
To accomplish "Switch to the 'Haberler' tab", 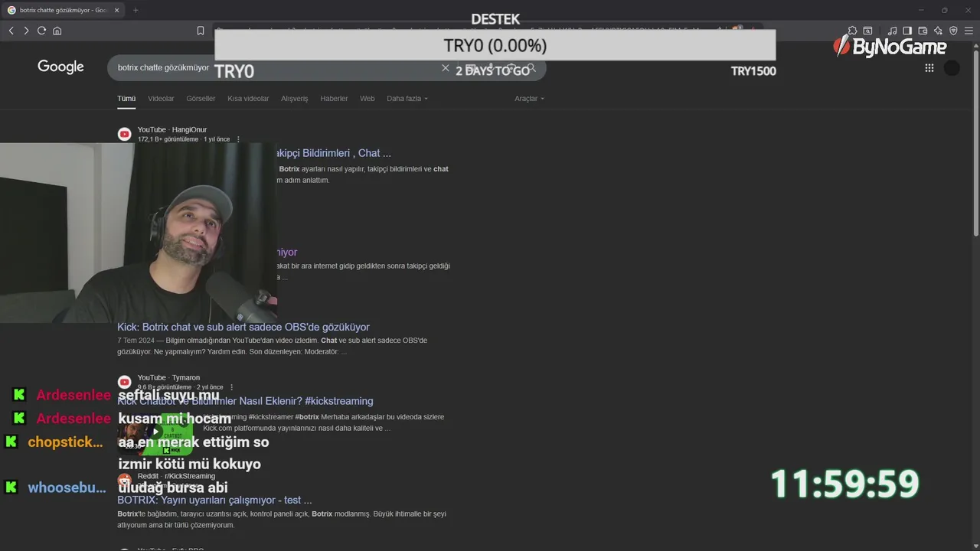I will [334, 98].
